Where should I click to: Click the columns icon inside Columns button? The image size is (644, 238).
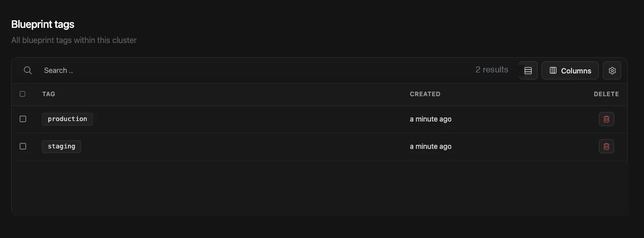[x=553, y=70]
